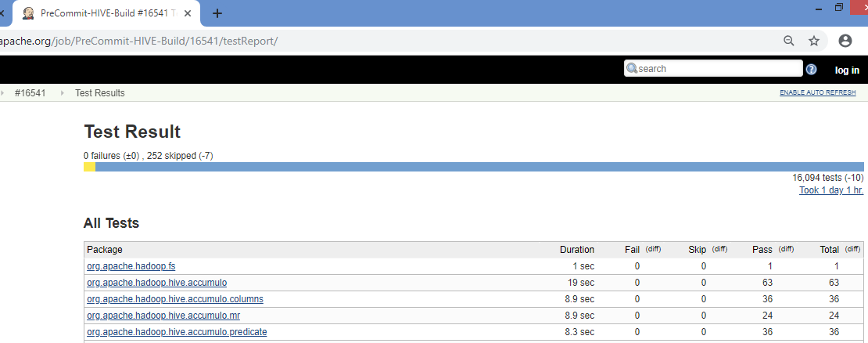Image resolution: width=868 pixels, height=343 pixels.
Task: Go to #16541 breadcrumb
Action: 30,92
